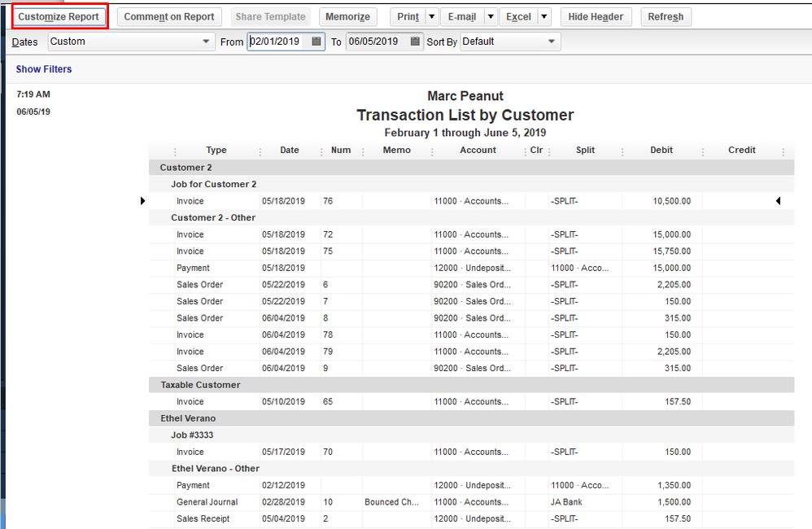Select the Job #3333 subgroup
Image resolution: width=812 pixels, height=529 pixels.
click(471, 435)
